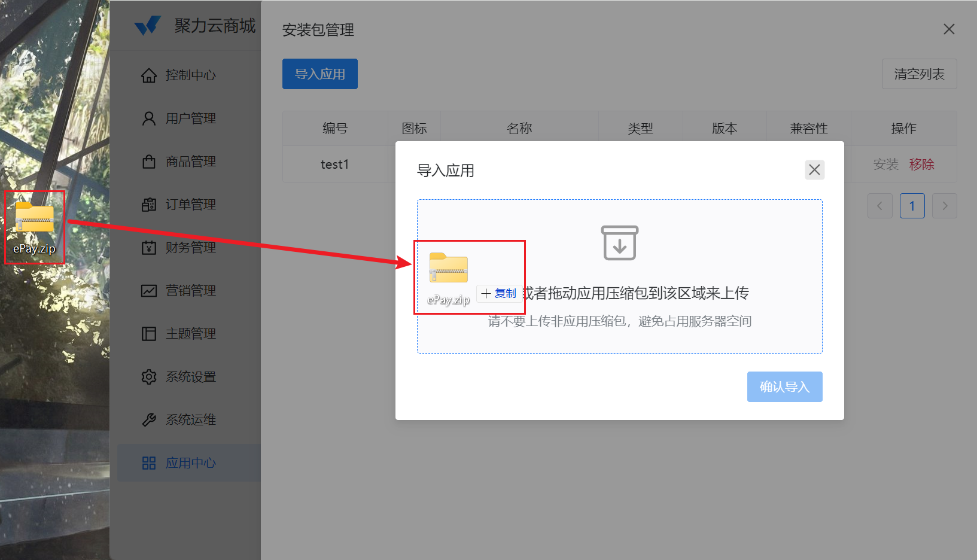
Task: Go to next page with right chevron
Action: (x=945, y=206)
